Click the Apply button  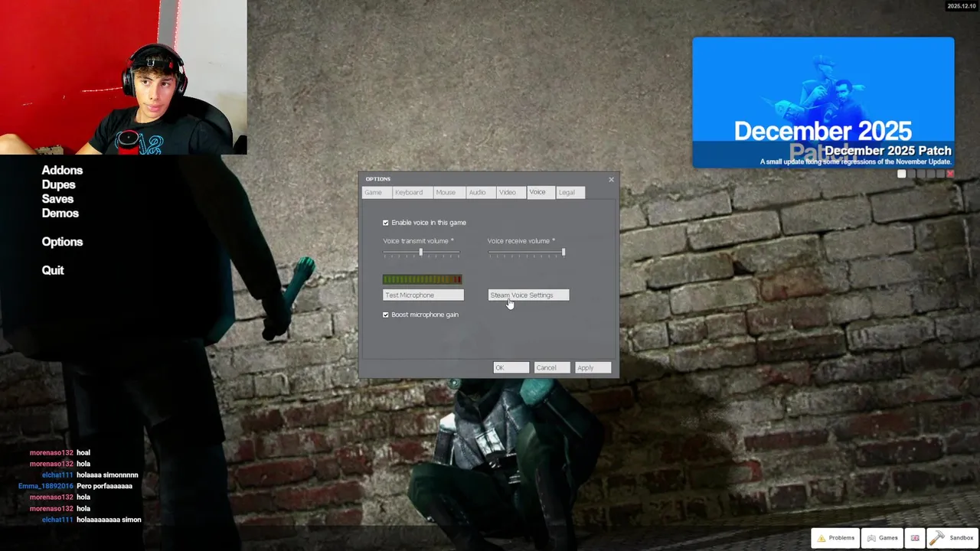pos(593,368)
